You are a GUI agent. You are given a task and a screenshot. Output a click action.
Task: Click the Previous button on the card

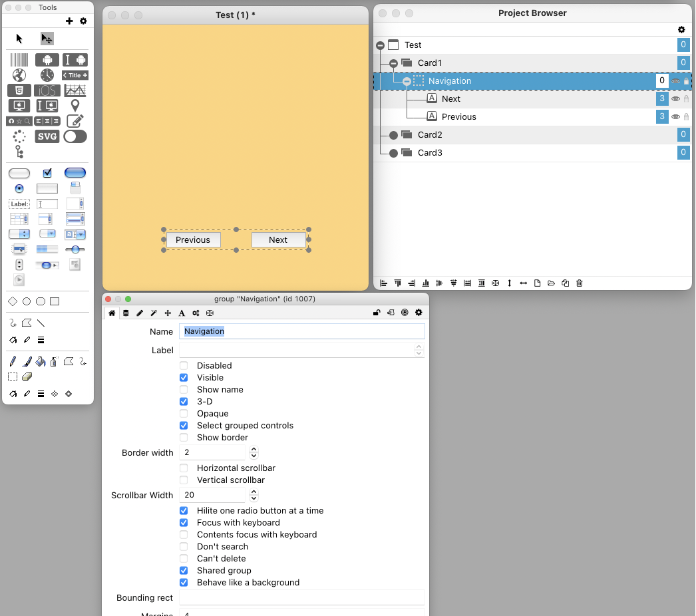[193, 240]
